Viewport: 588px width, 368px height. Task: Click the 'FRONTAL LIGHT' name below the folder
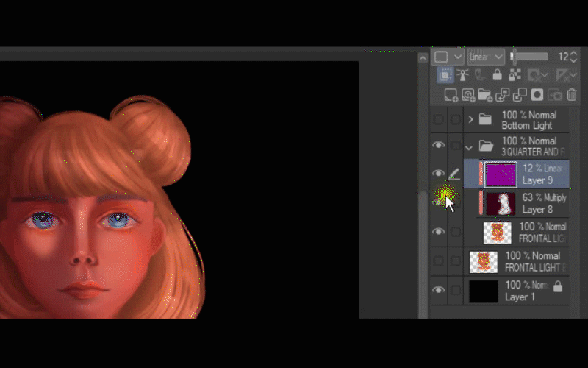[x=536, y=268]
